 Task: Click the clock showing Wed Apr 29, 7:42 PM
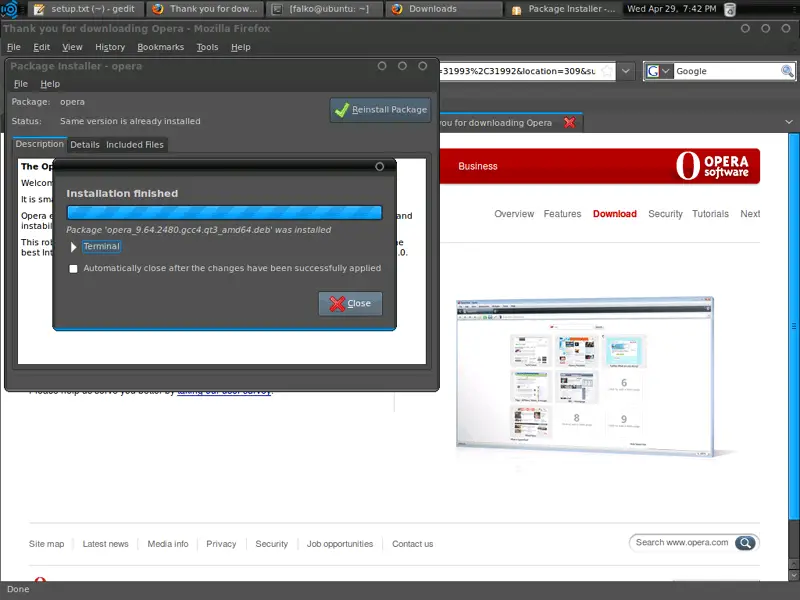pyautogui.click(x=671, y=9)
